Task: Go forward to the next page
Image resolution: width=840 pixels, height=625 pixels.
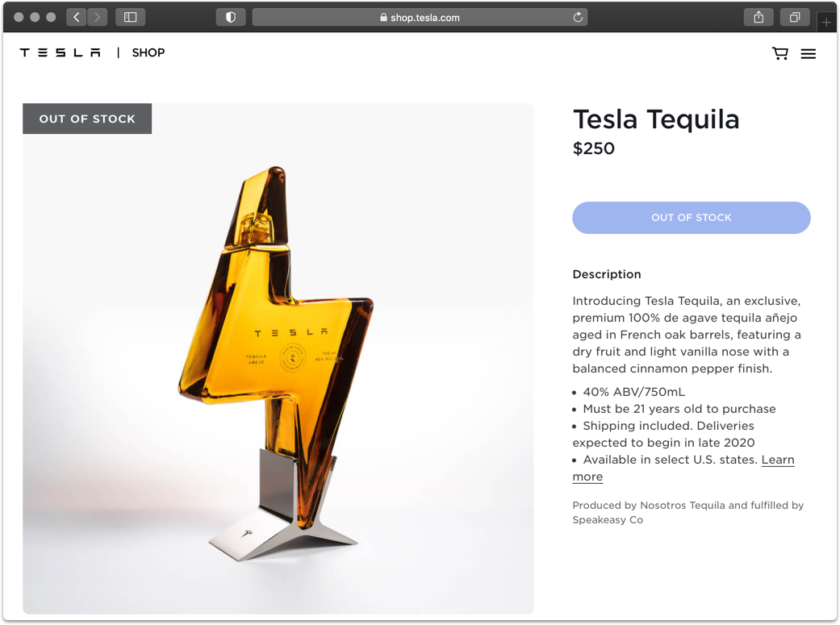Action: [98, 17]
